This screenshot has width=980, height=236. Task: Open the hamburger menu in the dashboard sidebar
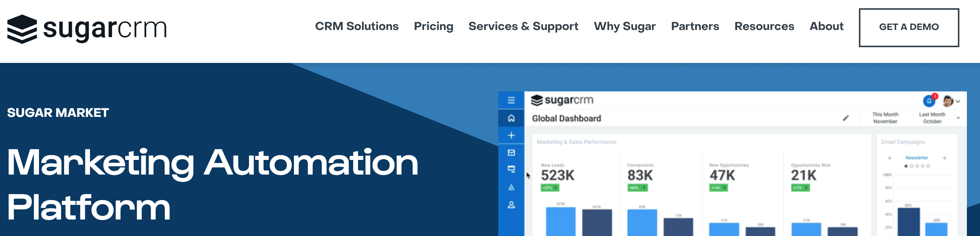pyautogui.click(x=511, y=100)
